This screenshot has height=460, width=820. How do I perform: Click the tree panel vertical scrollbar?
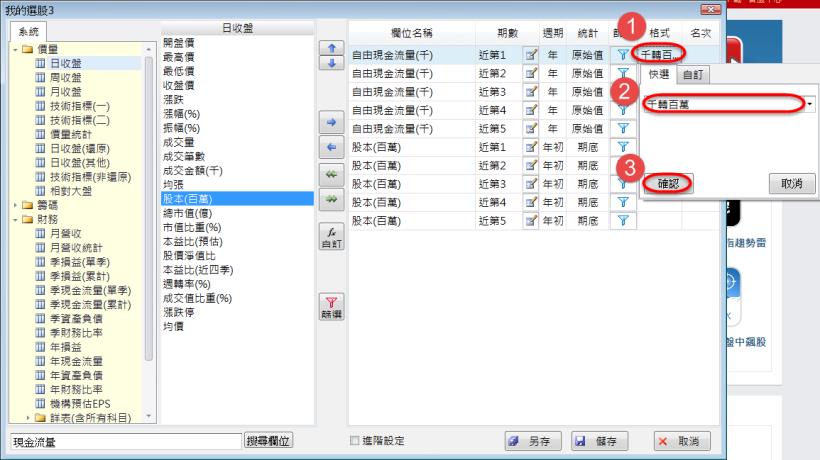pos(149,209)
